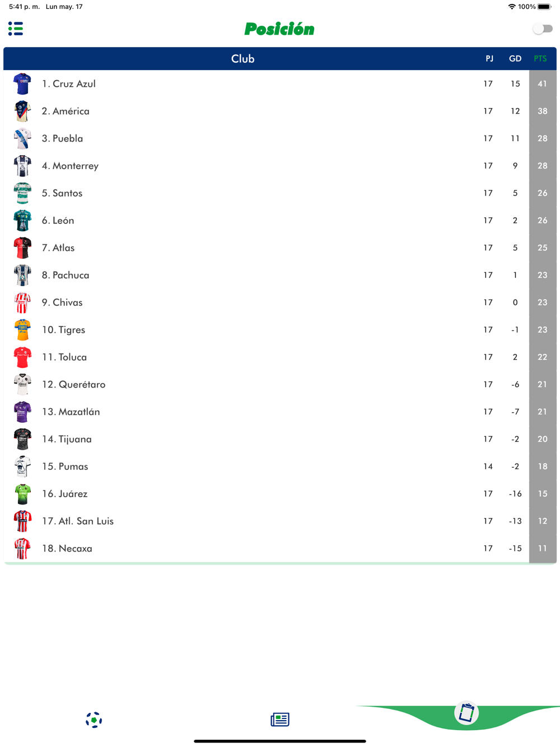Tap Puebla's 28 points cell
Image resolution: width=560 pixels, height=747 pixels.
542,138
